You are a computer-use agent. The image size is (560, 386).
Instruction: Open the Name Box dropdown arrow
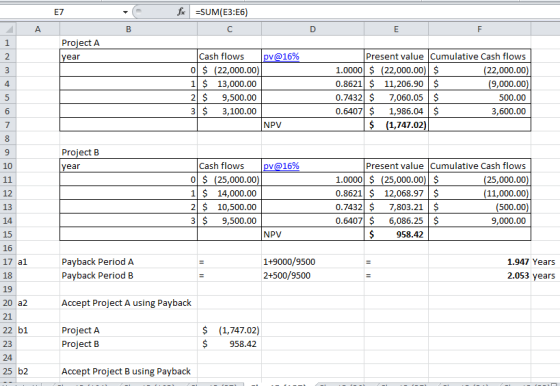coord(125,12)
